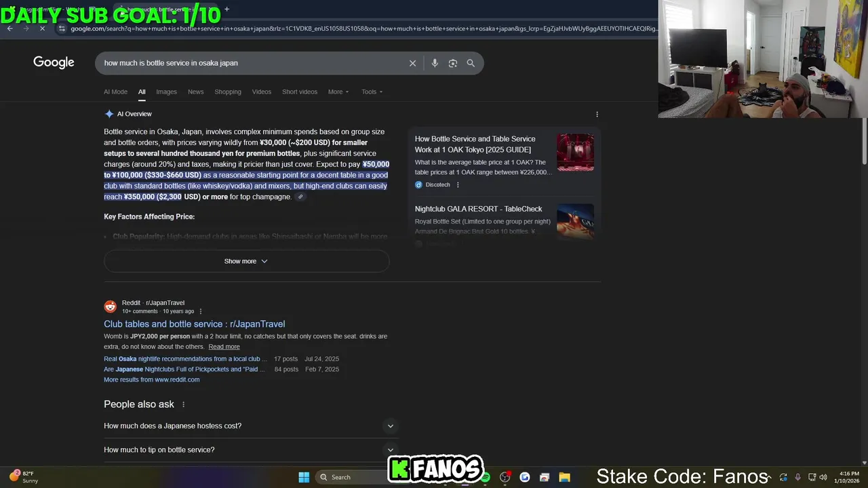This screenshot has width=868, height=488.
Task: Open 'Nightclub GALA RESORT - TableCheck' source
Action: 479,209
